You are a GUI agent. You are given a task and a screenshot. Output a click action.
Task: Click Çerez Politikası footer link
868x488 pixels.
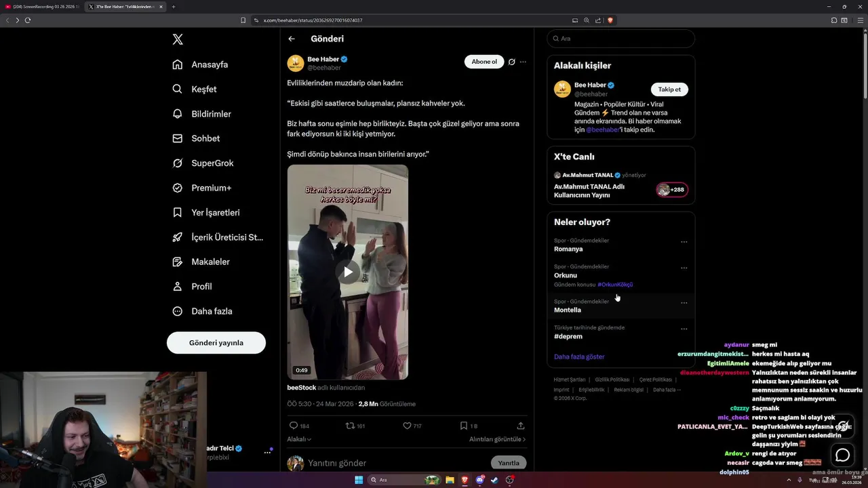coord(656,380)
